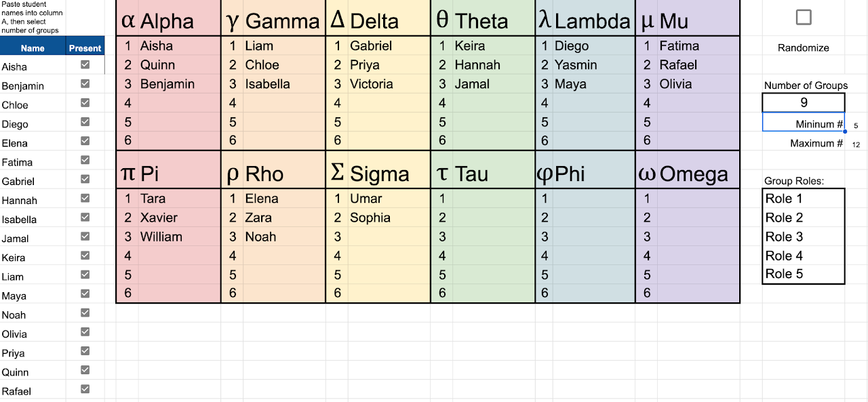This screenshot has height=402, width=868.
Task: Click the sigma symbol beside Sigma
Action: [337, 173]
